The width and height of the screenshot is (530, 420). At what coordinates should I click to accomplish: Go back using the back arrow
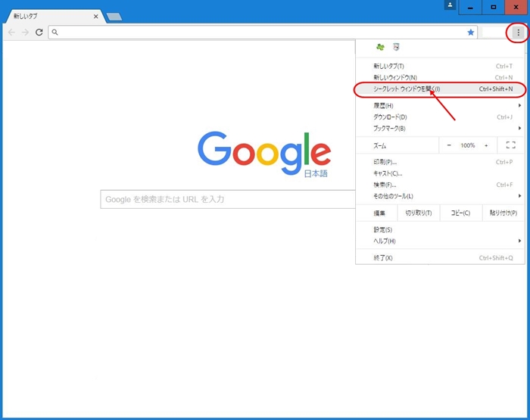click(11, 32)
